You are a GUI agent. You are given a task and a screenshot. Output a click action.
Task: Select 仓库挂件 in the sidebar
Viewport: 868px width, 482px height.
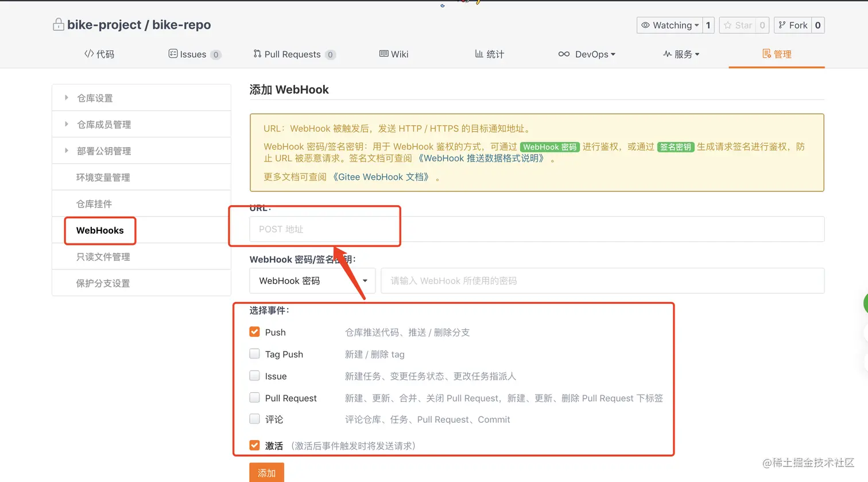click(141, 203)
